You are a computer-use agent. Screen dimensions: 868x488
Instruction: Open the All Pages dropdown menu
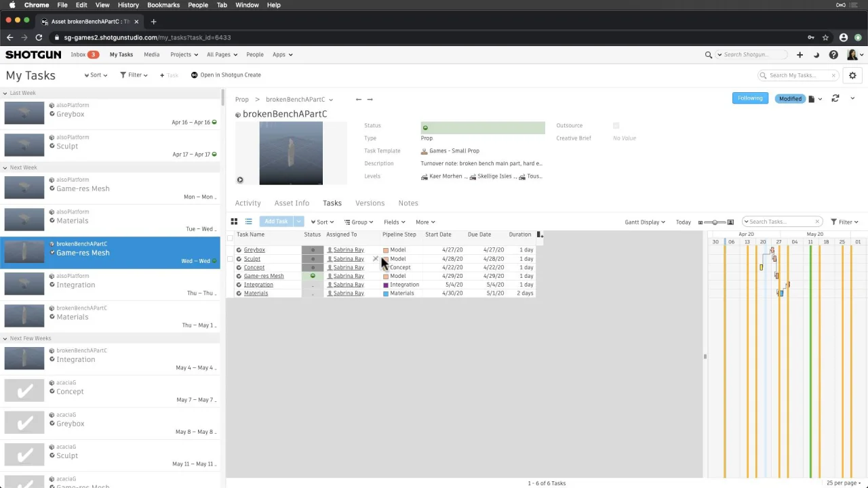coord(222,55)
